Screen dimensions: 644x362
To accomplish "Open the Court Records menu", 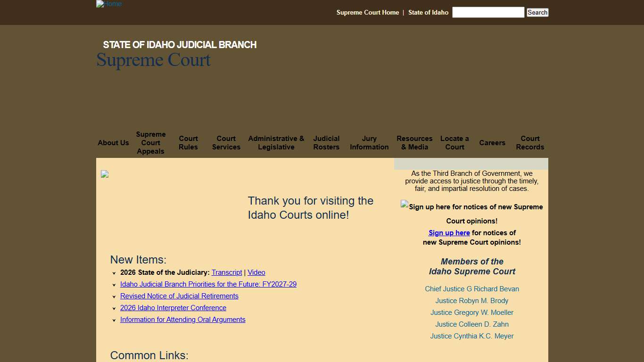I will (x=530, y=143).
